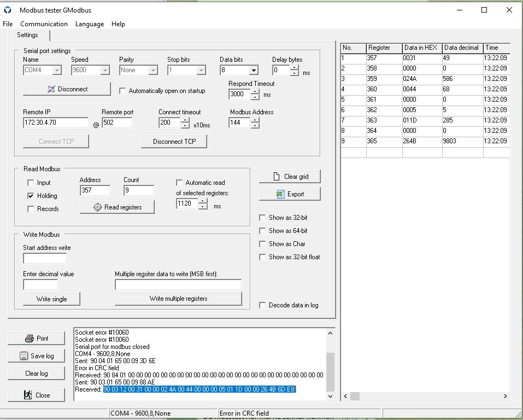
Task: Click the Clear log button
Action: click(37, 374)
